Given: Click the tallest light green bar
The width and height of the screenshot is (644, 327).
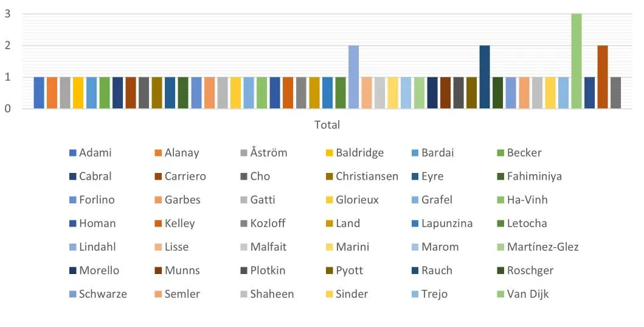Looking at the screenshot, I should 576,61.
